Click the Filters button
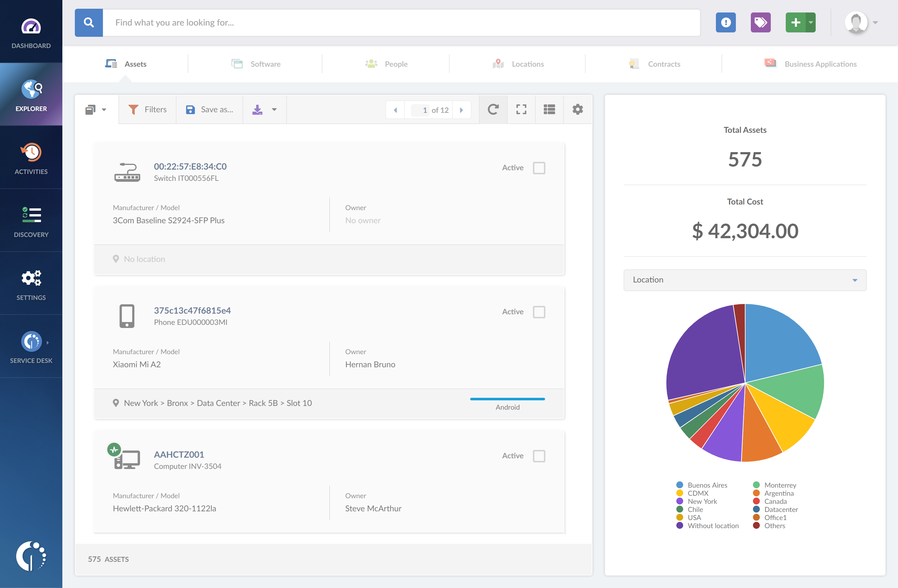This screenshot has width=898, height=588. (x=147, y=110)
